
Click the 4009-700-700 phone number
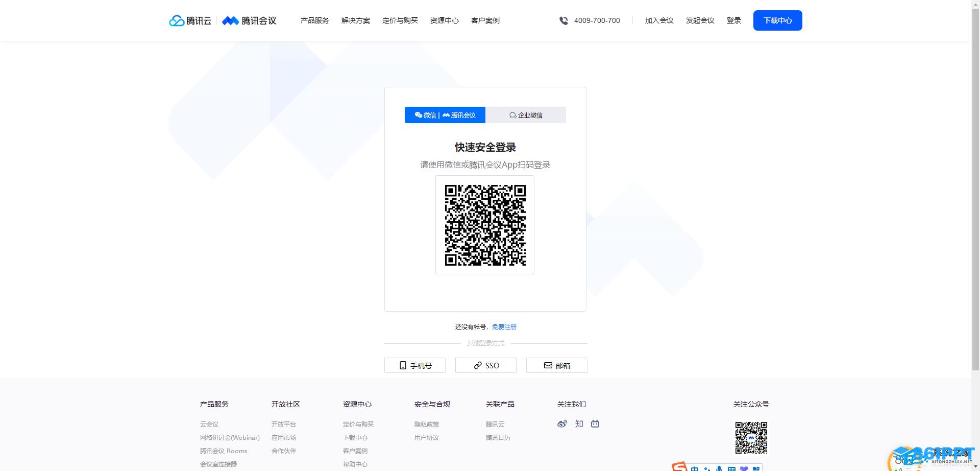[597, 20]
